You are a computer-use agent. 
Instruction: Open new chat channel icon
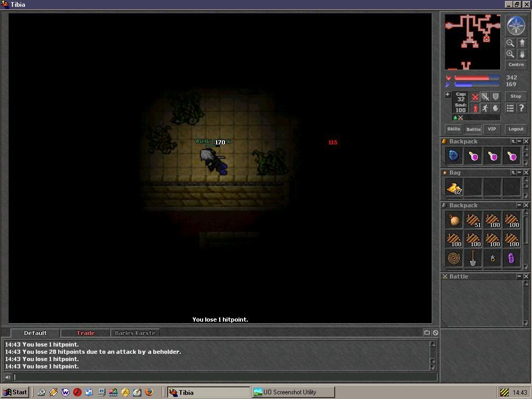(427, 333)
